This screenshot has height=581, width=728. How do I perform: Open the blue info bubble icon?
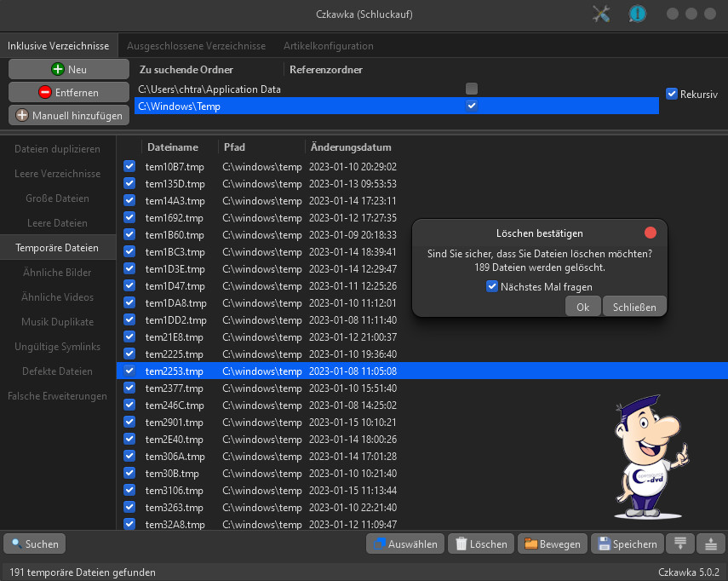pyautogui.click(x=637, y=14)
